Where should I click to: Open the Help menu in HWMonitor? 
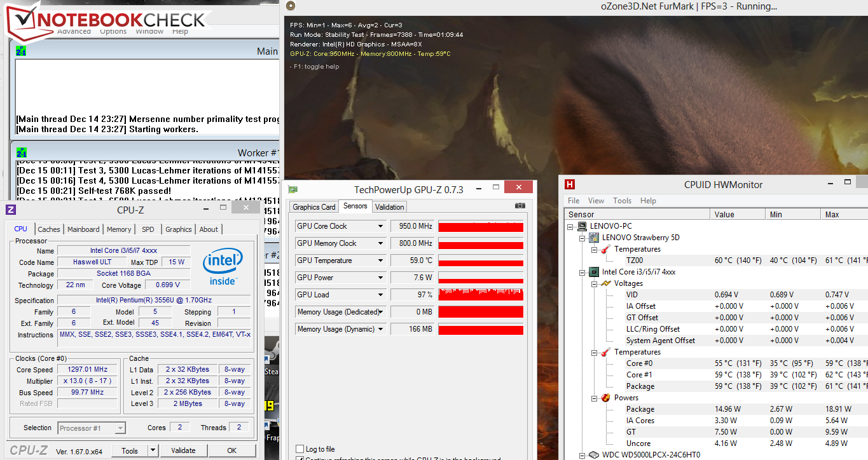pos(648,201)
